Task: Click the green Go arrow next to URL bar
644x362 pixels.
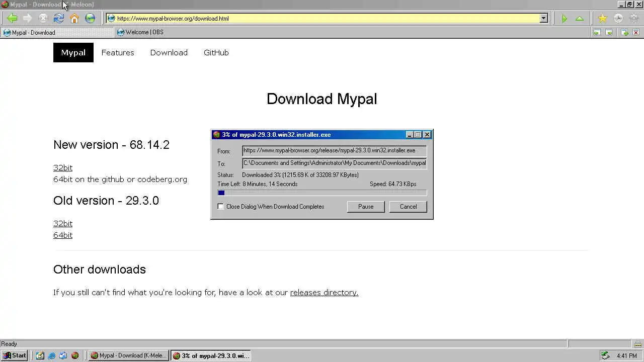Action: (x=564, y=19)
